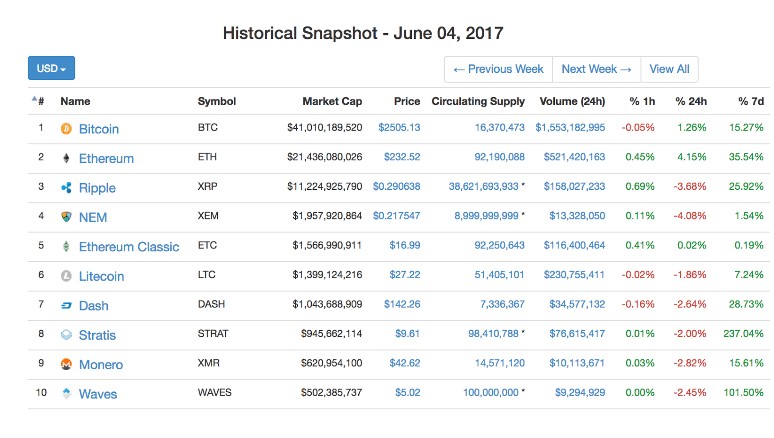Click the Bitcoin coin logo icon
Image resolution: width=774 pixels, height=438 pixels.
pyautogui.click(x=66, y=129)
